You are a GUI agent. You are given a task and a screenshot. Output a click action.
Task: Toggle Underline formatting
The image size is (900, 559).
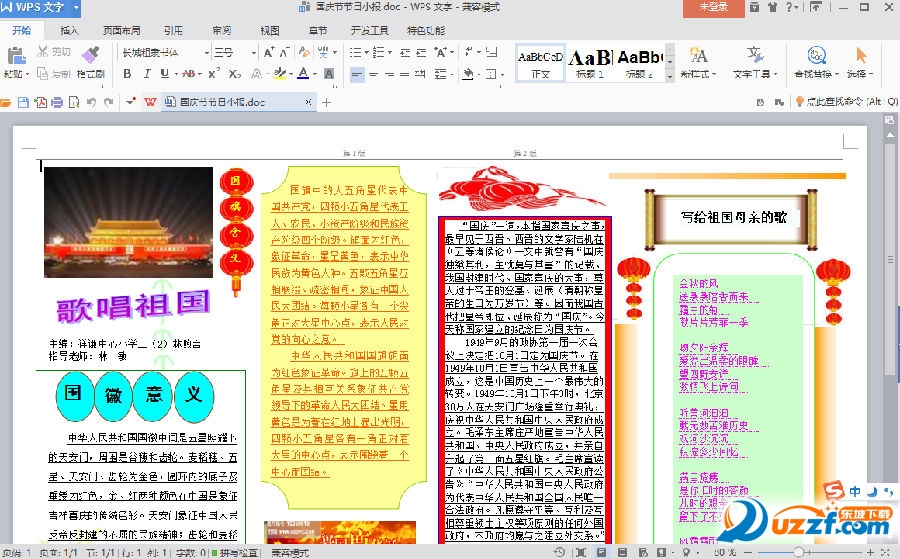(165, 73)
